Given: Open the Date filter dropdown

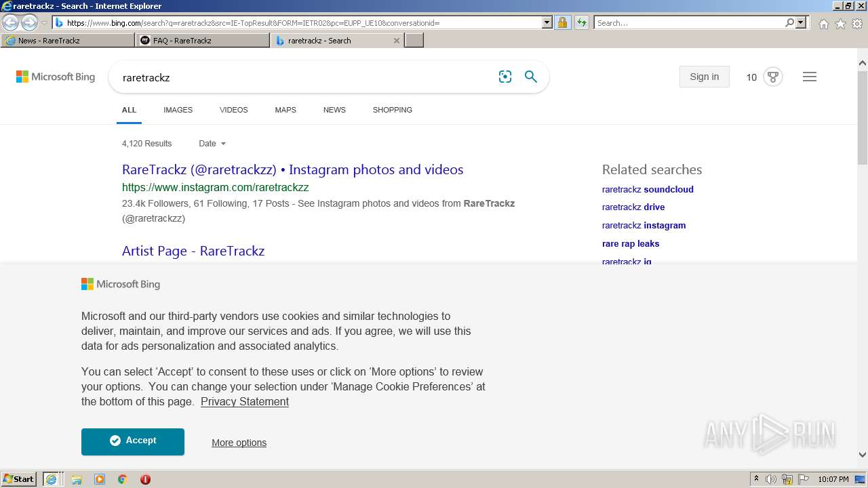Looking at the screenshot, I should (212, 144).
